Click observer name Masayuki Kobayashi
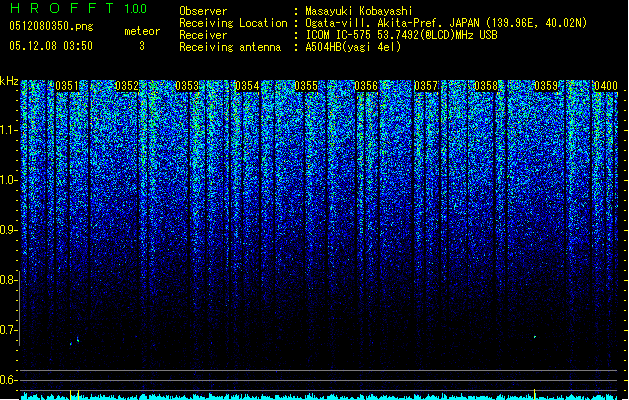Screen dimensions: 629x400 [359, 11]
